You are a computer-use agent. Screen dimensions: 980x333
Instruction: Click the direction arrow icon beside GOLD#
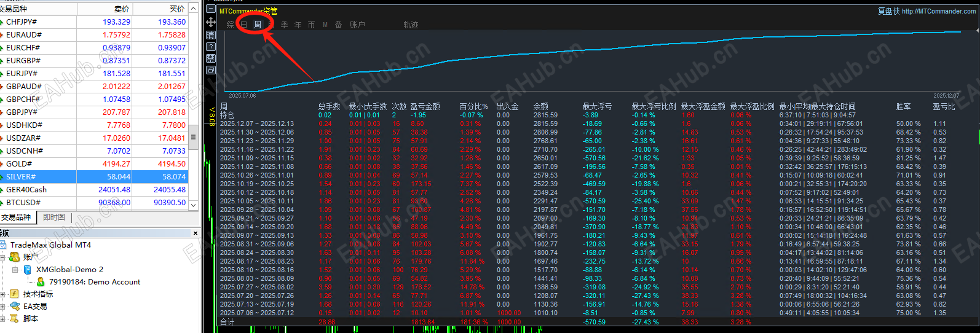(1, 163)
